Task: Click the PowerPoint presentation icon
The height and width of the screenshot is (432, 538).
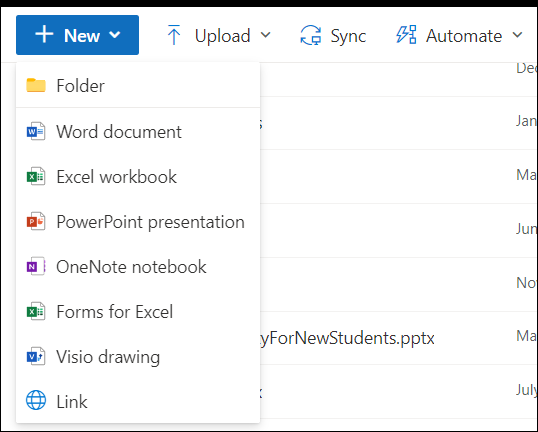Action: tap(36, 222)
